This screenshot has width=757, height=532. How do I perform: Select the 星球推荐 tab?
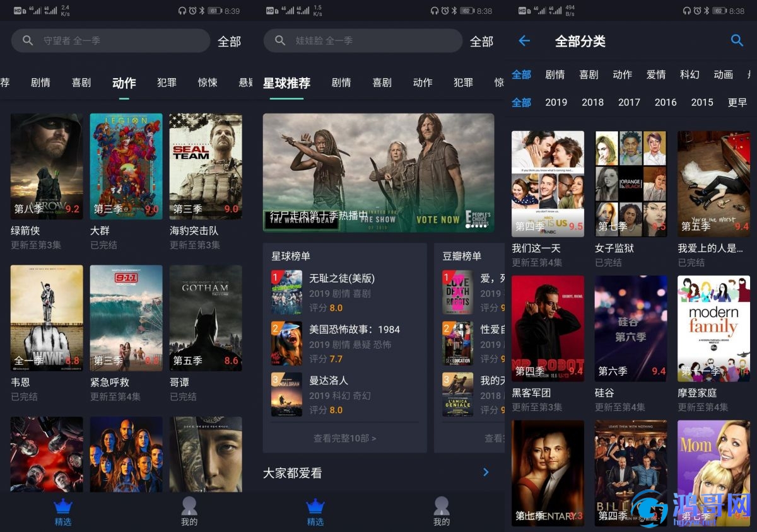pos(286,83)
